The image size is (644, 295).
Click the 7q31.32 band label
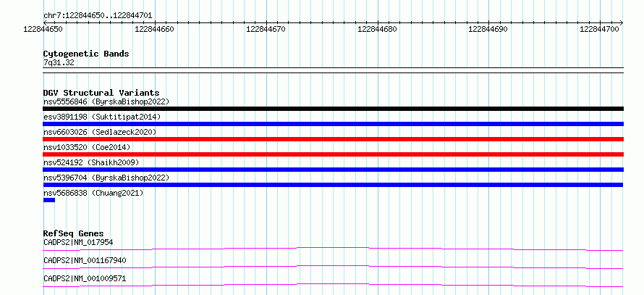coord(59,63)
